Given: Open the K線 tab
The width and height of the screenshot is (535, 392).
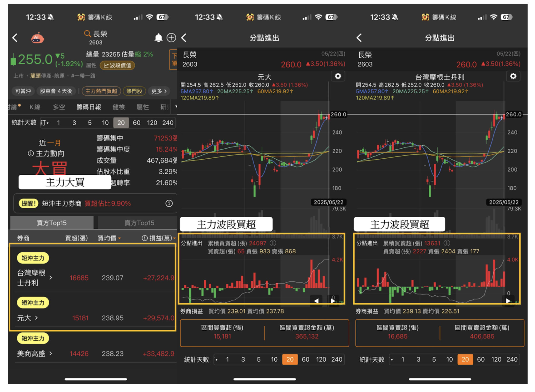Looking at the screenshot, I should (x=35, y=107).
